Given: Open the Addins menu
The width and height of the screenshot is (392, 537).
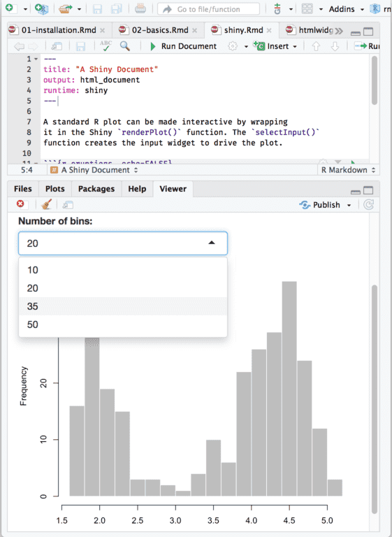Looking at the screenshot, I should pos(346,9).
